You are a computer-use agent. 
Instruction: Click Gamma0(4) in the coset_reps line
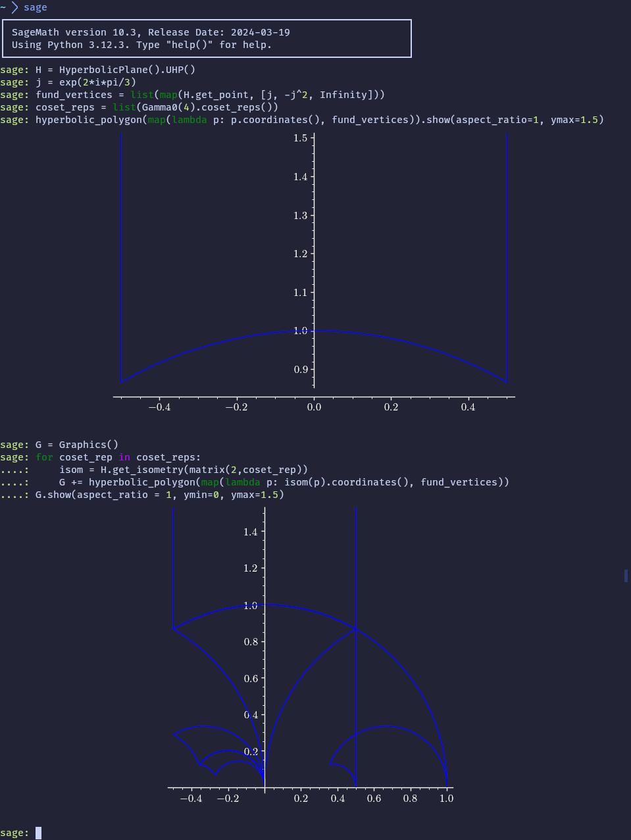point(174,107)
